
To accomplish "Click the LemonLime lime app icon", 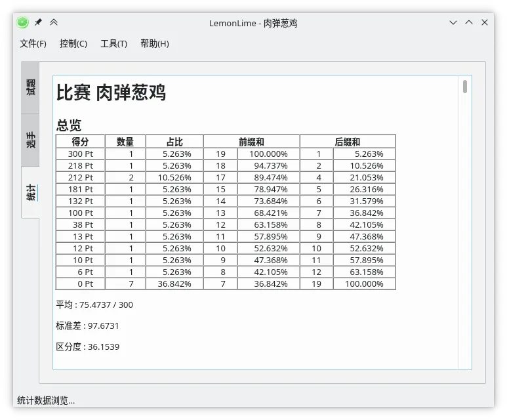I will point(22,22).
